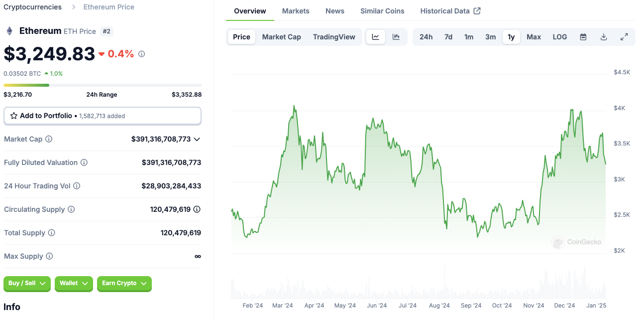The width and height of the screenshot is (644, 319).
Task: Click the $391,316,708,773 Market Cap value
Action: pos(161,139)
